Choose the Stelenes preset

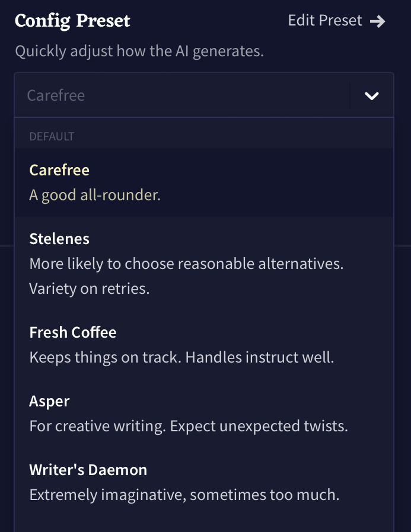[x=59, y=239]
